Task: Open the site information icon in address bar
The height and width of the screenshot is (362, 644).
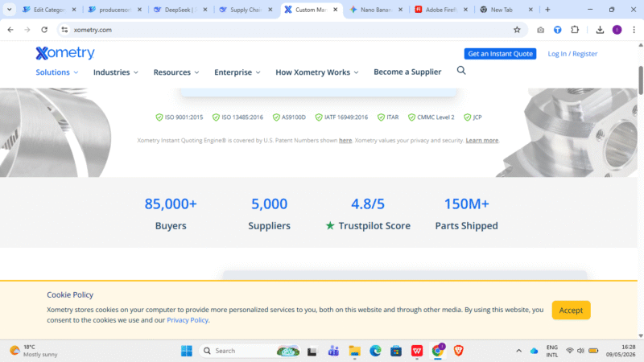Action: coord(64,30)
